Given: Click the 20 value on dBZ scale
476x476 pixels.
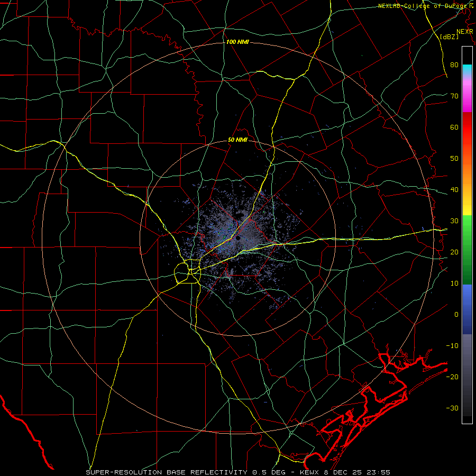Looking at the screenshot, I should click(x=454, y=252).
